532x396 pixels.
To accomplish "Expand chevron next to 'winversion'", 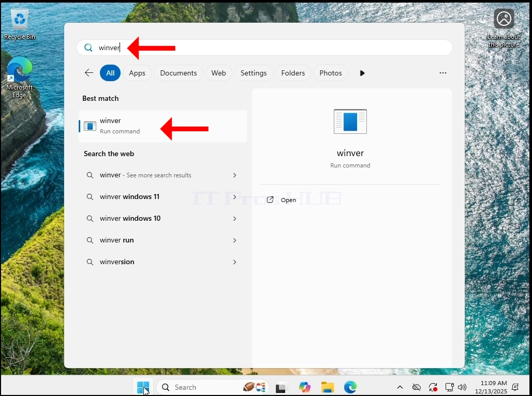I will pos(234,262).
